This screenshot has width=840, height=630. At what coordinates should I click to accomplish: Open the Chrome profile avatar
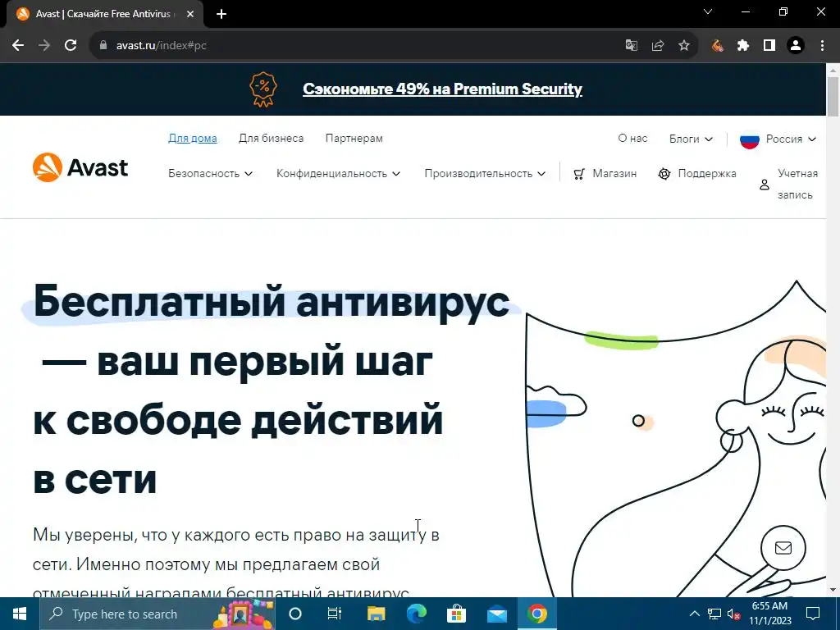(796, 46)
